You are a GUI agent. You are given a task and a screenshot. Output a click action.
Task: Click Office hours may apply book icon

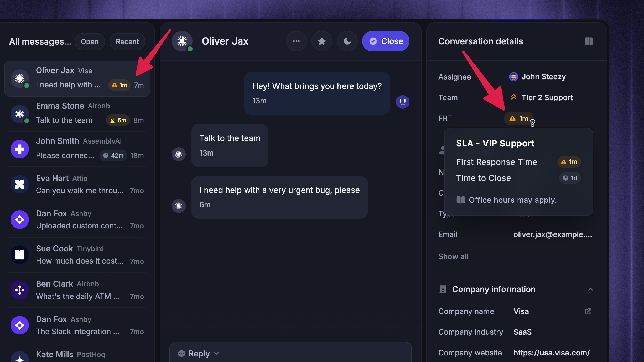[x=461, y=200]
